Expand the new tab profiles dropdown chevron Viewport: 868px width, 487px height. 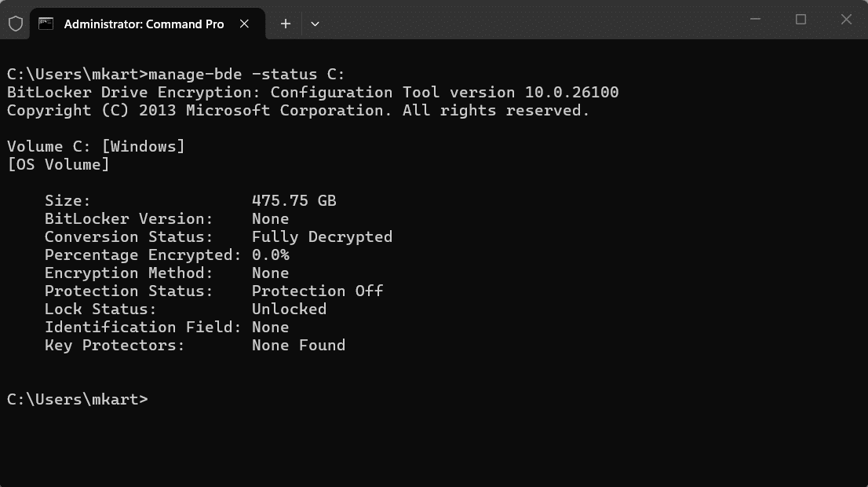(x=315, y=24)
